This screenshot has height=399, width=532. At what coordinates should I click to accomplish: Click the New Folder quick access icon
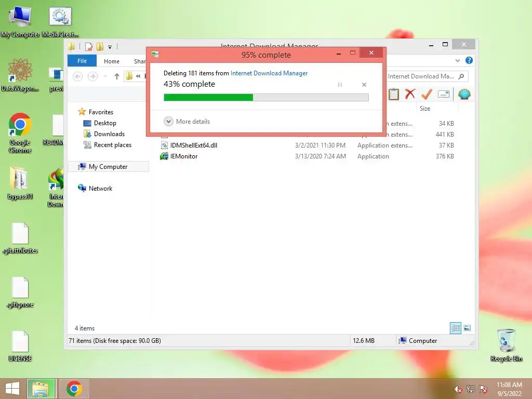100,46
